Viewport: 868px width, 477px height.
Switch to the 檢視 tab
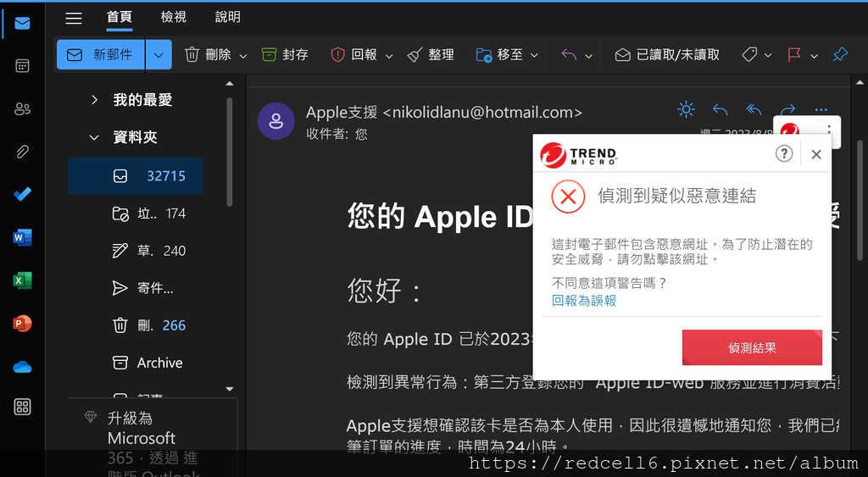pyautogui.click(x=173, y=17)
